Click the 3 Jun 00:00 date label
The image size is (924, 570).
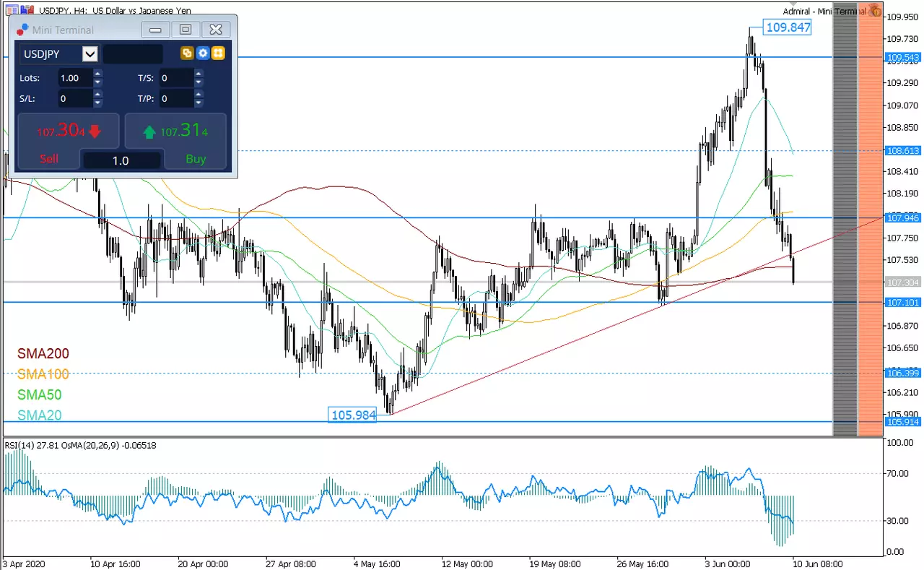click(x=729, y=563)
